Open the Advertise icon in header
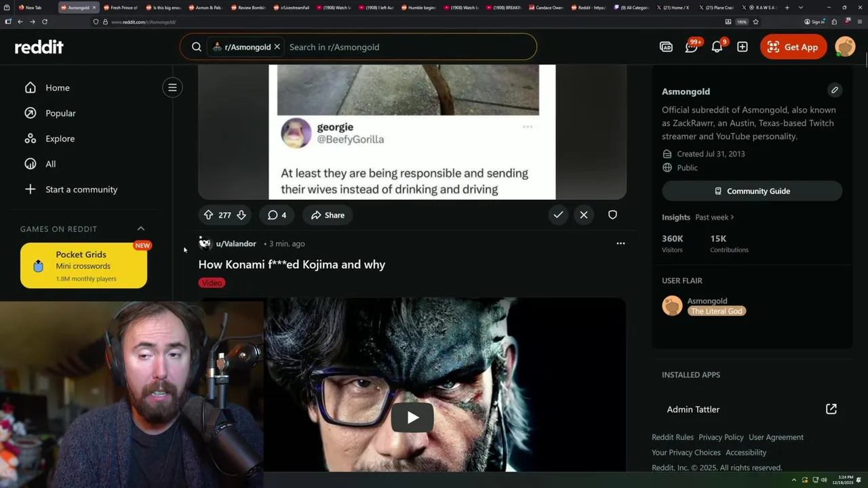 pos(666,47)
